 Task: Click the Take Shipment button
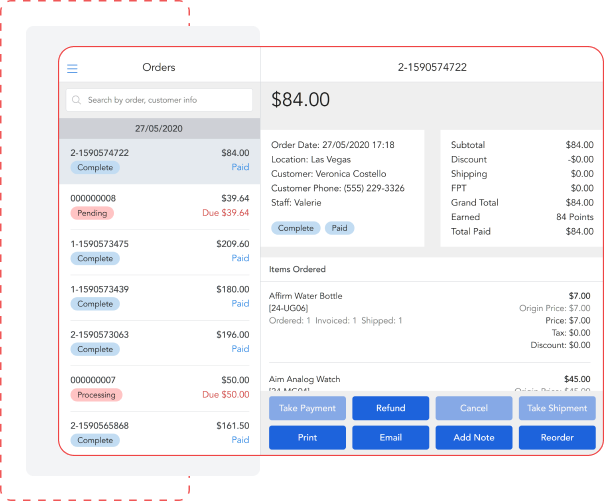[557, 408]
